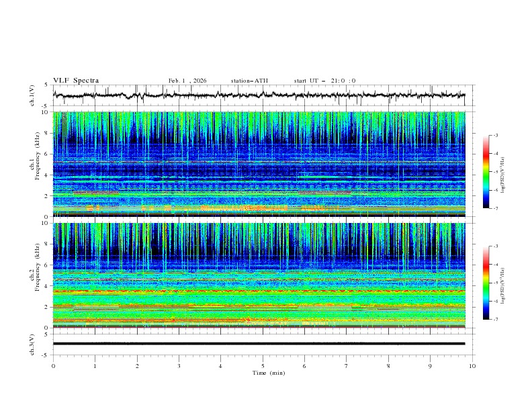532x411 pixels.
Task: Click the '-3' value on ch.1 colorbar
Action: 496,135
